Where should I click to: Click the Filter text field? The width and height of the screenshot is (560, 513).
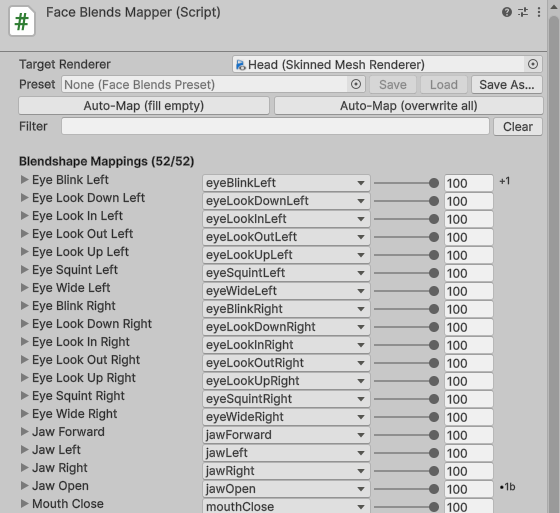point(275,126)
